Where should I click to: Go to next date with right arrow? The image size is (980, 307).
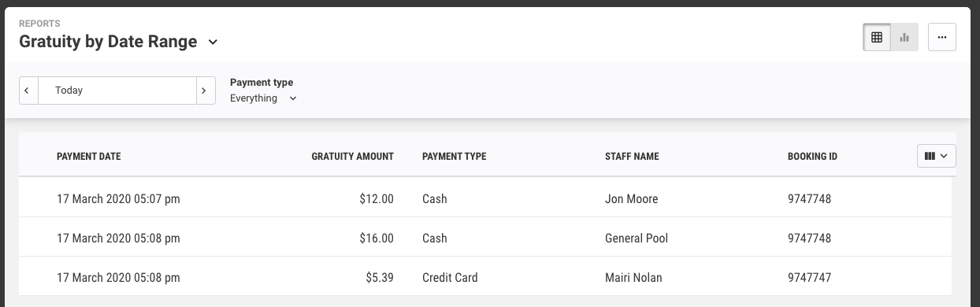tap(206, 91)
